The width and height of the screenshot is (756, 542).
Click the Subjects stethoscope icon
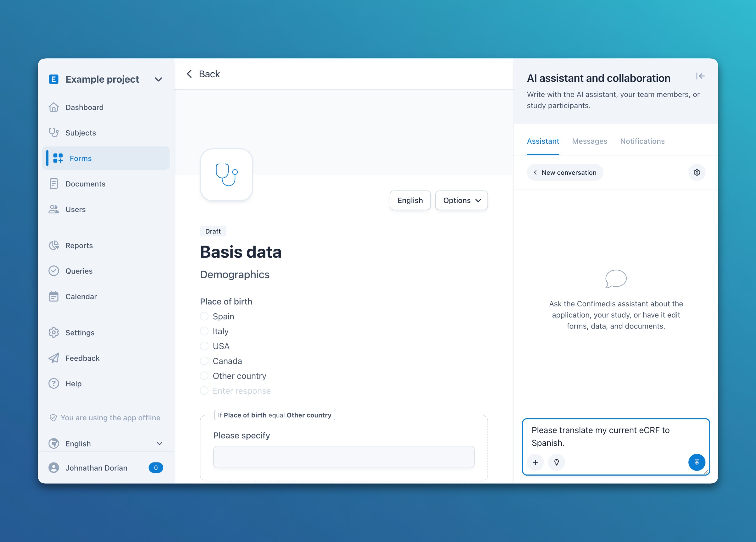pos(54,133)
